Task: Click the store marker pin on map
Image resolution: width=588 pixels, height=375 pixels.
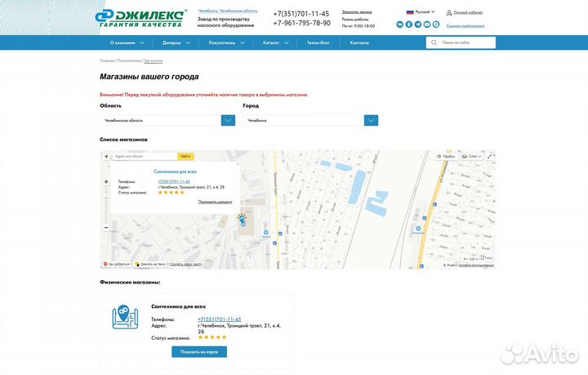Action: click(242, 219)
